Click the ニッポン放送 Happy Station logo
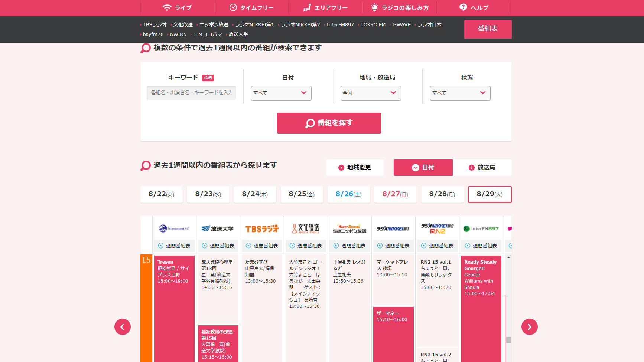644x362 pixels. pyautogui.click(x=349, y=228)
